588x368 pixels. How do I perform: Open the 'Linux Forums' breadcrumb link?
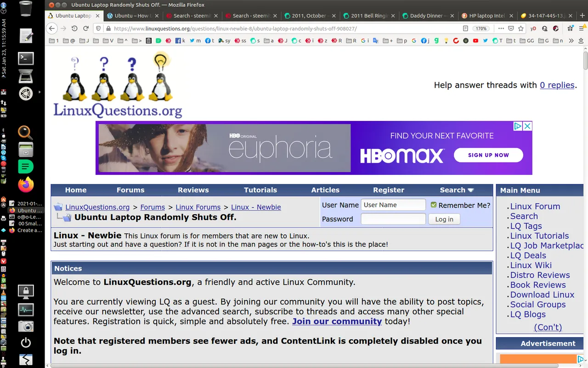(x=198, y=207)
